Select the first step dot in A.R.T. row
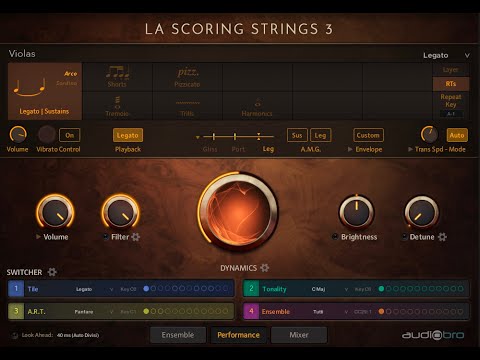This screenshot has width=480, height=360. tap(146, 311)
